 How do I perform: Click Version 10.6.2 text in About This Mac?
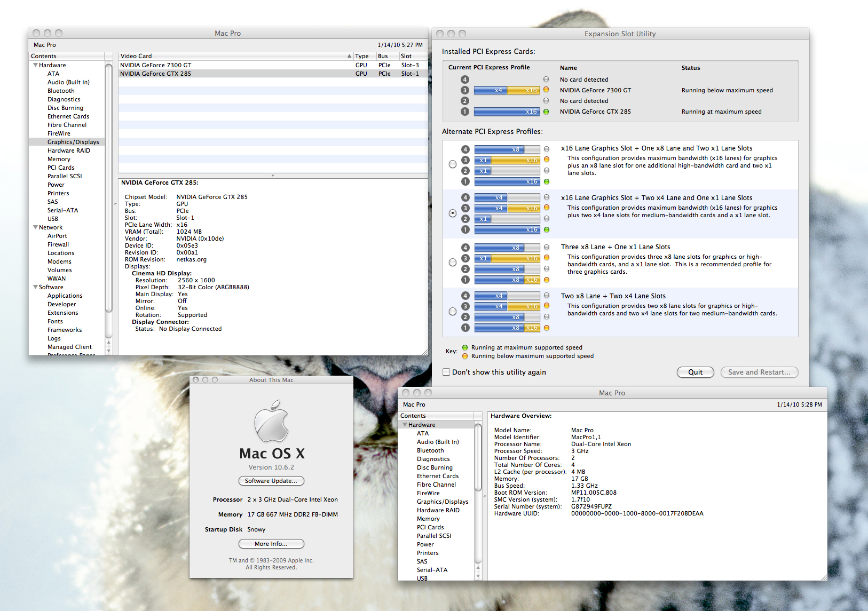pos(271,467)
